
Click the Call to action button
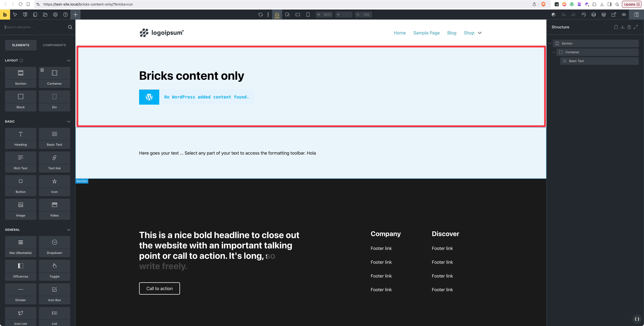point(159,288)
